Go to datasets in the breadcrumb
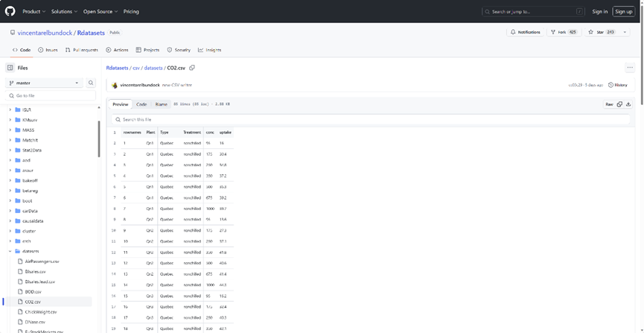The height and width of the screenshot is (333, 644). 153,68
